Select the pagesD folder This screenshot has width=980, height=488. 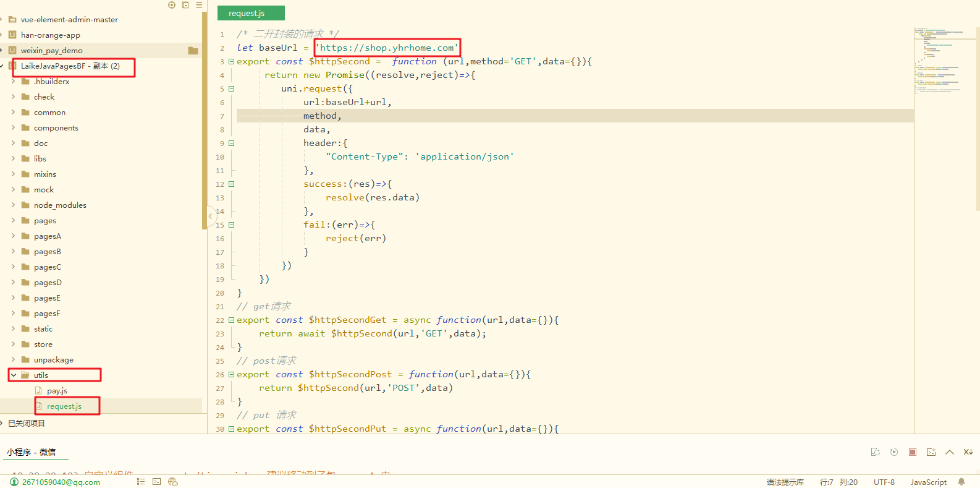pyautogui.click(x=48, y=283)
